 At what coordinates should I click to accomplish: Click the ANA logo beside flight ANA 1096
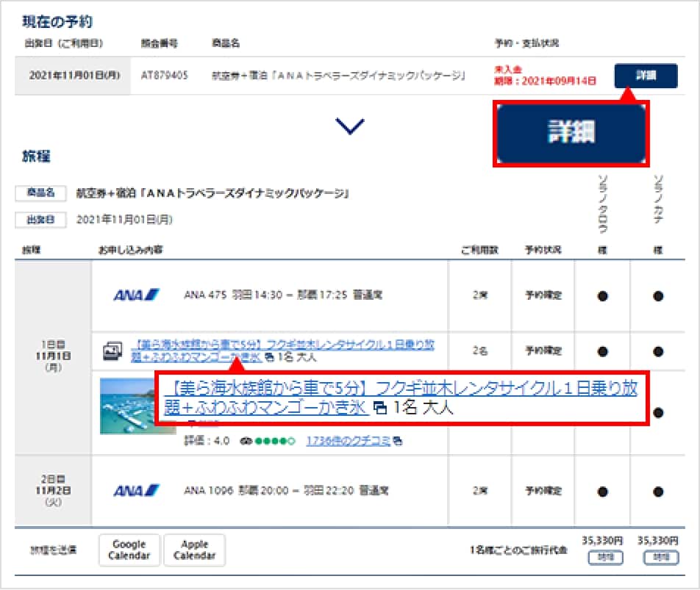[136, 490]
